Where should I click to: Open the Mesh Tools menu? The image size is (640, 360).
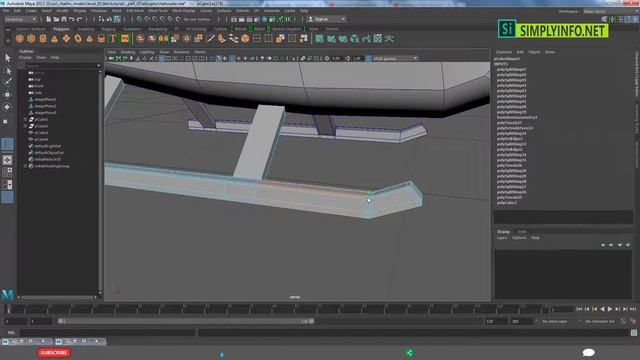point(158,11)
